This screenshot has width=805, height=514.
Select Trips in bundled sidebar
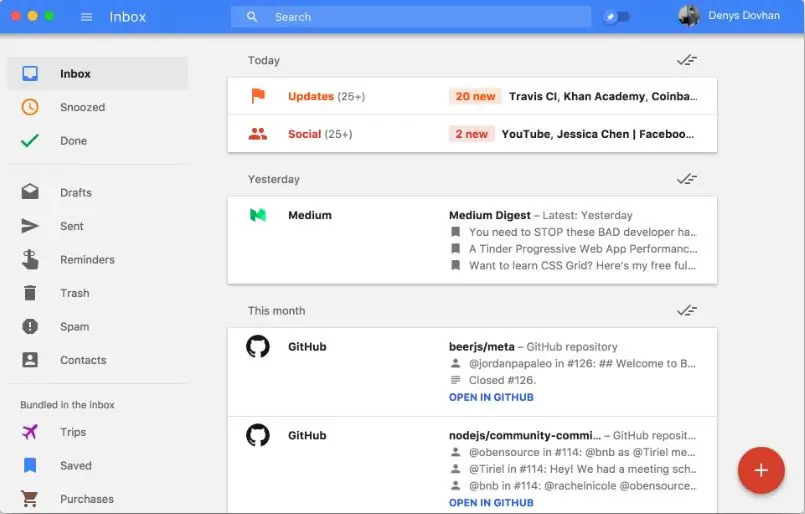pos(73,432)
